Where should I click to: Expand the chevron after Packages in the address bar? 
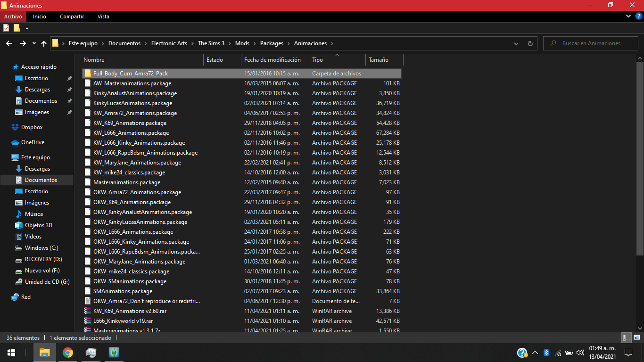pos(289,43)
